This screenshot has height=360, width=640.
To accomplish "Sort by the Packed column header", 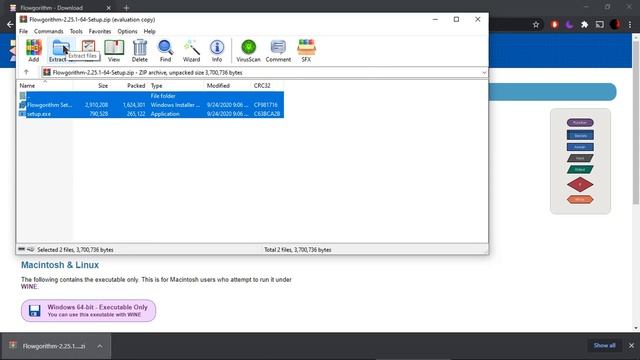I will [x=129, y=86].
